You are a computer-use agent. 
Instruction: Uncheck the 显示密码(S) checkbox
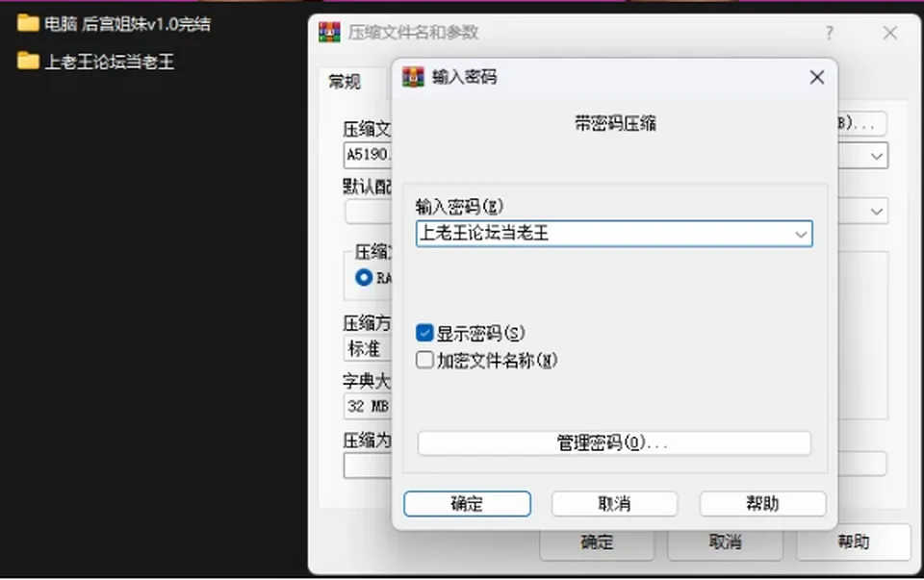click(x=424, y=333)
